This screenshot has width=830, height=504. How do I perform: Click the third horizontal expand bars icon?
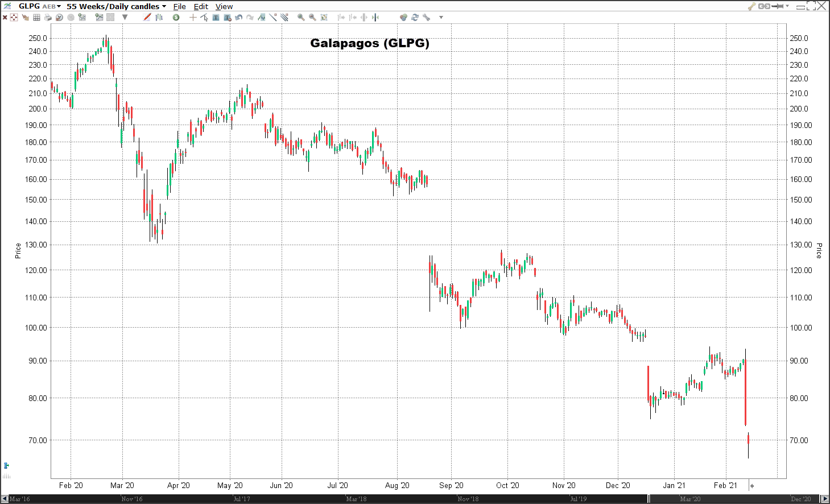click(364, 17)
